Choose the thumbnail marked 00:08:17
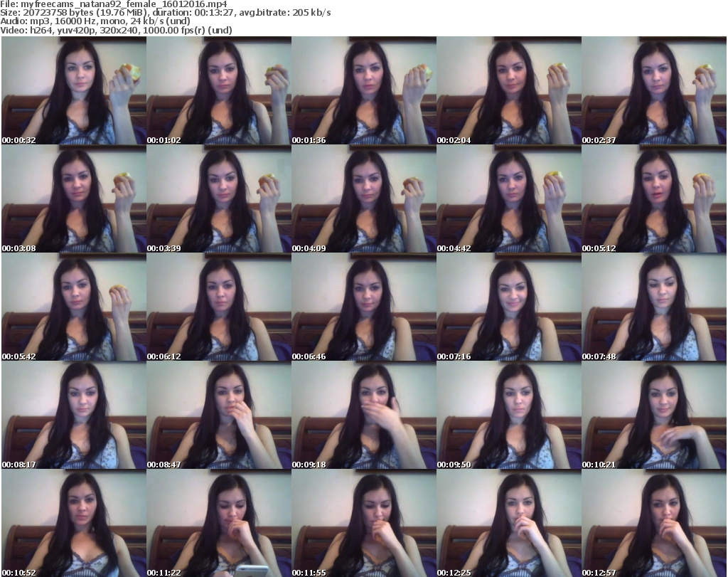The width and height of the screenshot is (728, 577). [x=74, y=415]
